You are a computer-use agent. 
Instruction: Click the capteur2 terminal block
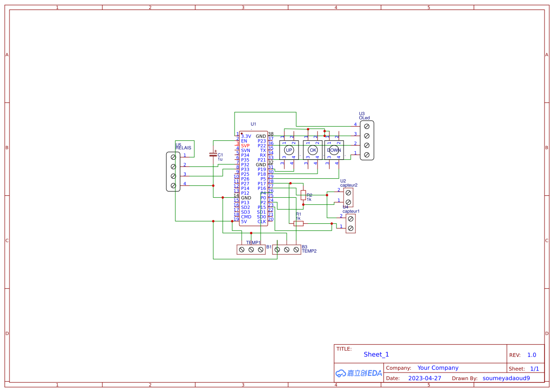348,197
